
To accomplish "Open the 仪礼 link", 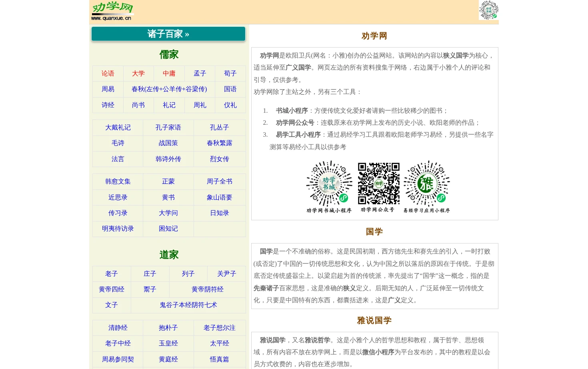I will pyautogui.click(x=230, y=105).
